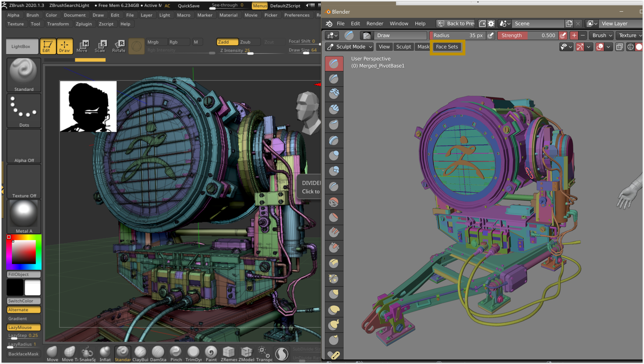Open the Sculpt Mode dropdown in Blender
Screen dimensions: 644x364
[349, 46]
